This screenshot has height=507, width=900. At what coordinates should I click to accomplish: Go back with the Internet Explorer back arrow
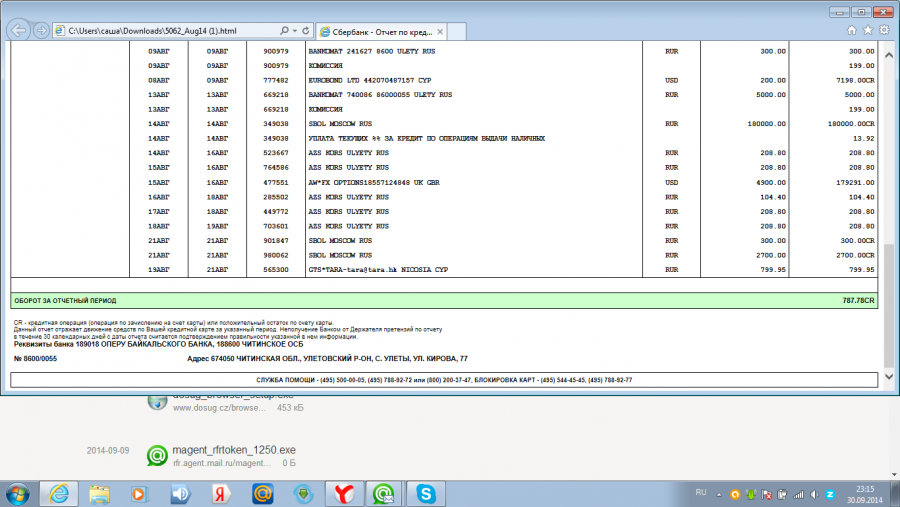click(18, 30)
